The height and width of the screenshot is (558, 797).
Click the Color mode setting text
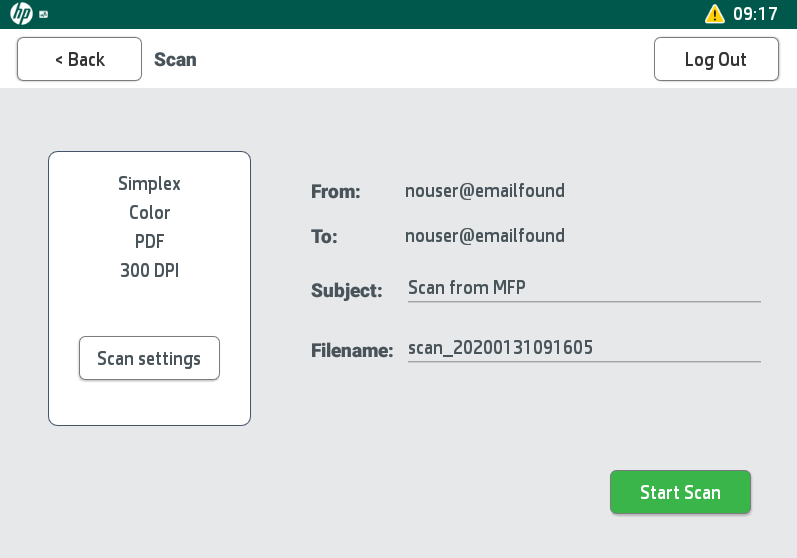[x=149, y=213]
